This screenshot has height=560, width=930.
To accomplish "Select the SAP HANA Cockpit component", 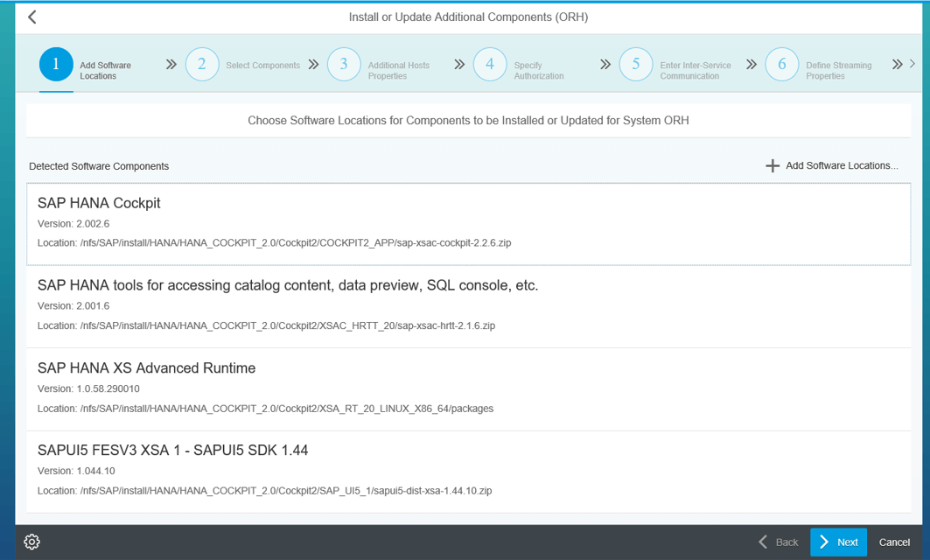I will tap(469, 224).
